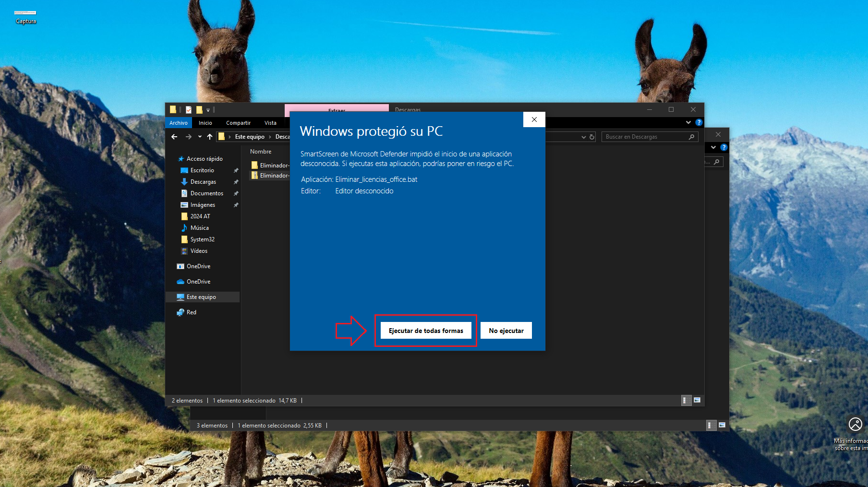This screenshot has width=868, height=487.
Task: Open the Archivo menu tab
Action: [179, 123]
